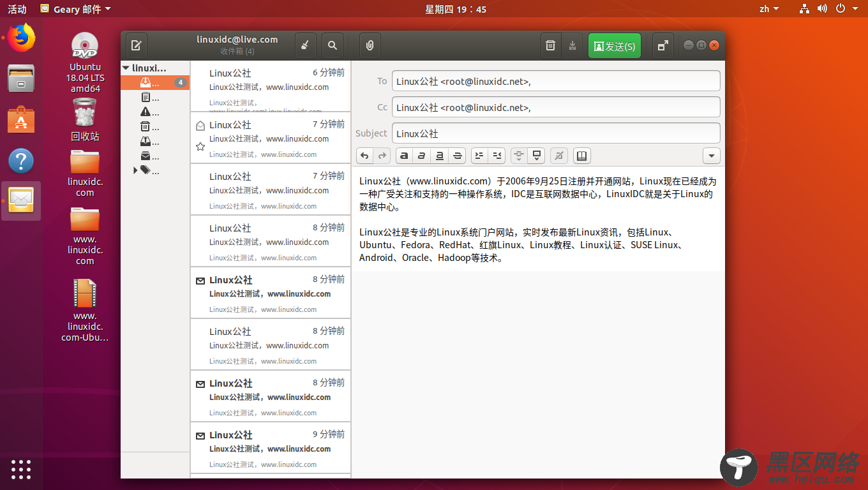The image size is (868, 490).
Task: Click the increase indent icon
Action: 479,156
